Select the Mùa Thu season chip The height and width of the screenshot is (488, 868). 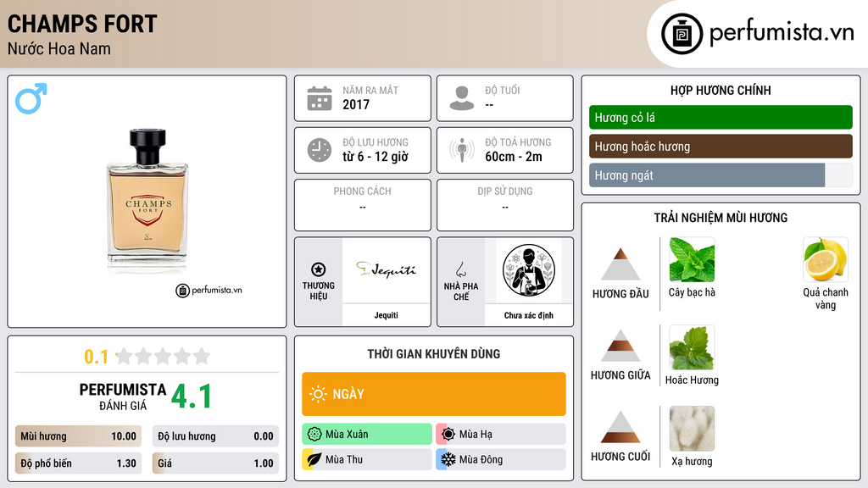366,459
